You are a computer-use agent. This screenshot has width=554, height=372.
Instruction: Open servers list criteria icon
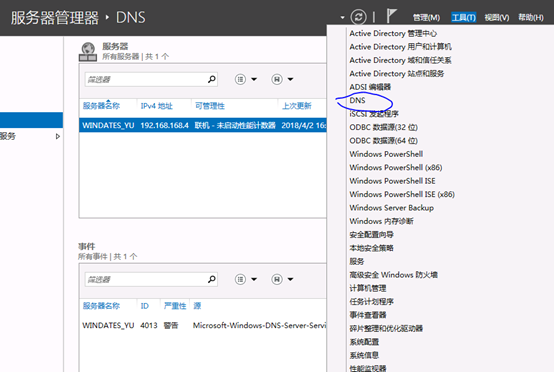click(x=240, y=79)
